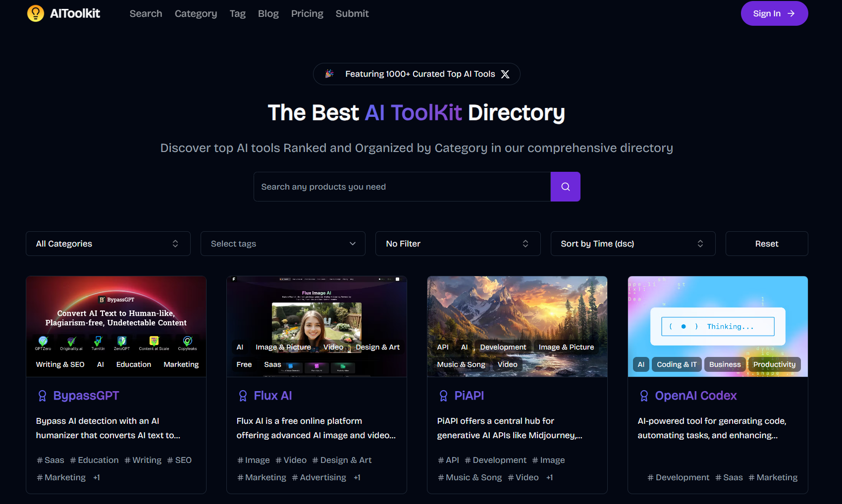
Task: Click the hash icon before Development in OpenAI Codex card
Action: coord(650,478)
